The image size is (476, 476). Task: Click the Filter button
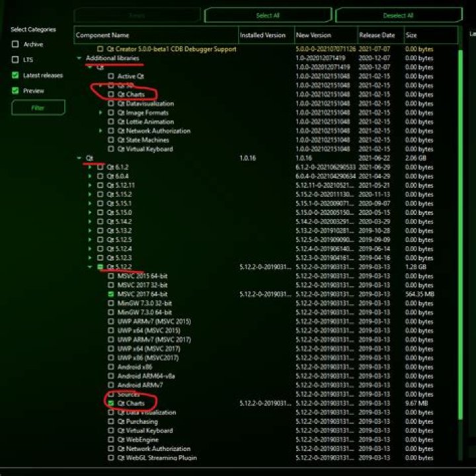pyautogui.click(x=38, y=108)
